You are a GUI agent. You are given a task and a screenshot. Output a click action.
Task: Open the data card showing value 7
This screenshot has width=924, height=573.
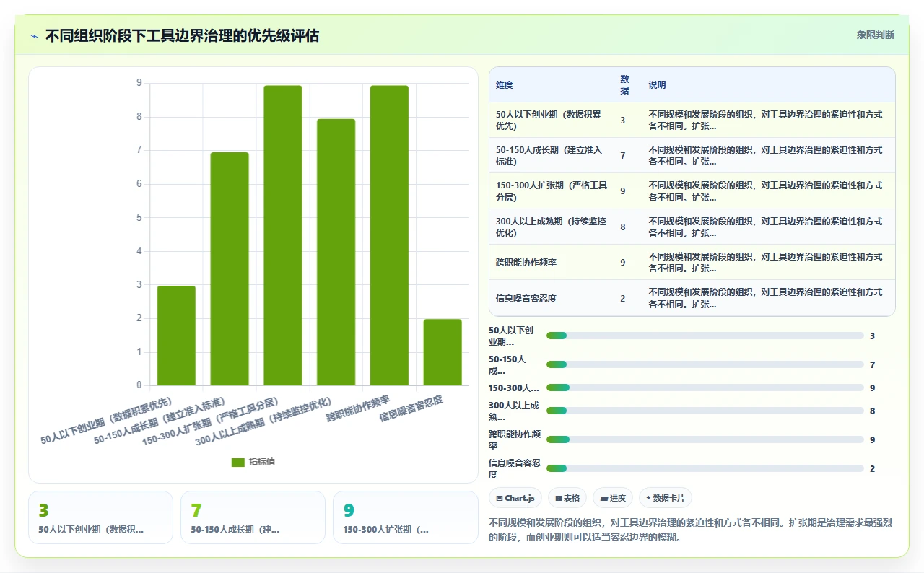tap(253, 517)
